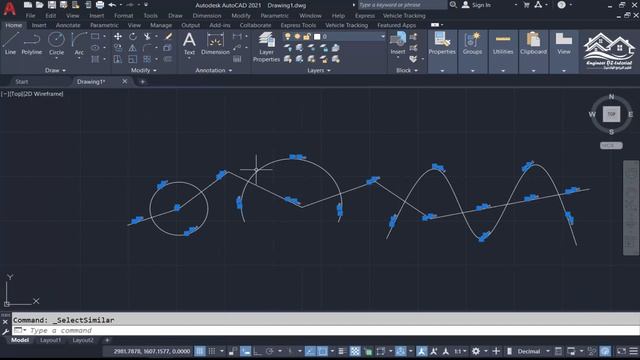This screenshot has height=360, width=640.
Task: Toggle Ortho mode in status bar
Action: tap(257, 351)
